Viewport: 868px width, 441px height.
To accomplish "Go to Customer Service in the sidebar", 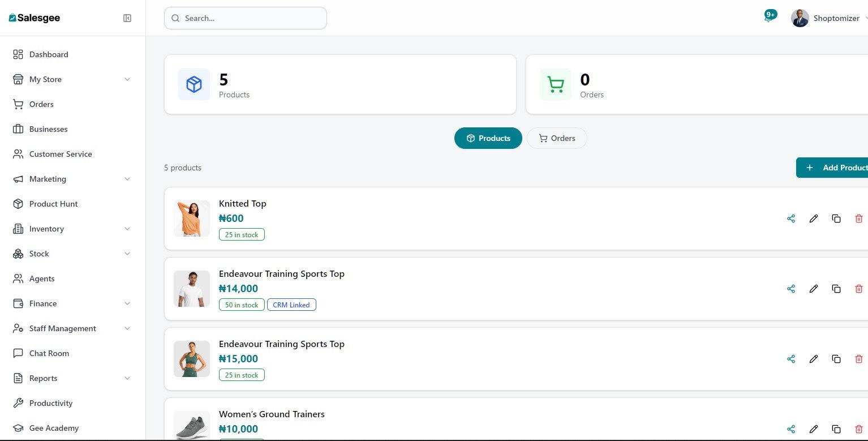I will (x=60, y=154).
